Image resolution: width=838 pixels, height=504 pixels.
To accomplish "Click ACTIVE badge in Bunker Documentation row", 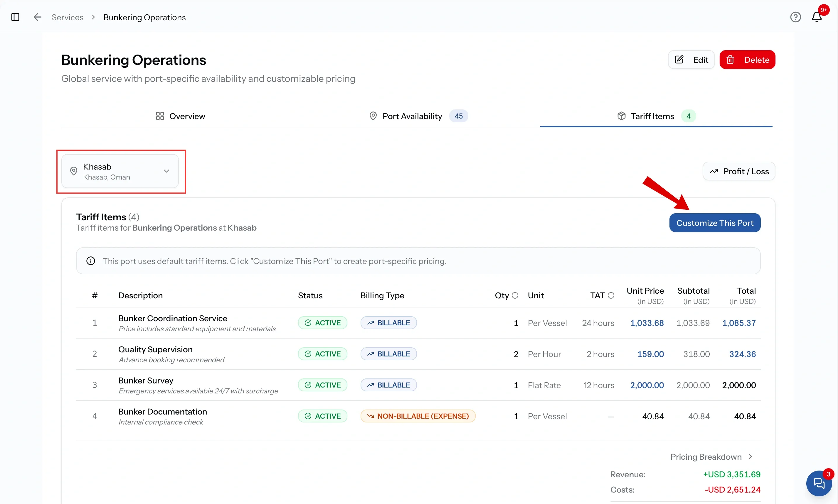I will pyautogui.click(x=322, y=416).
